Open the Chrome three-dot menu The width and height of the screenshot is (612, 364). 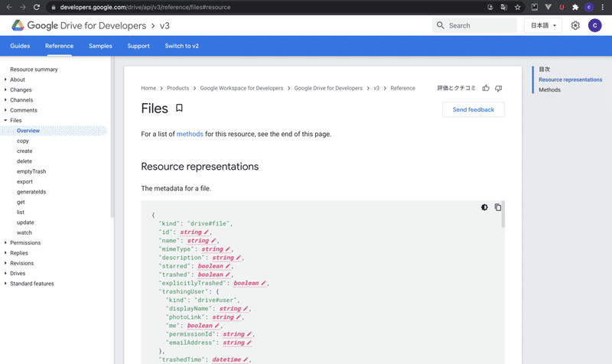coord(603,7)
